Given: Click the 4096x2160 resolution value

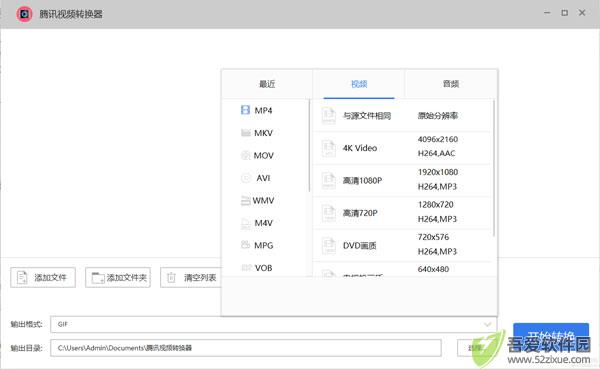Looking at the screenshot, I should point(438,139).
